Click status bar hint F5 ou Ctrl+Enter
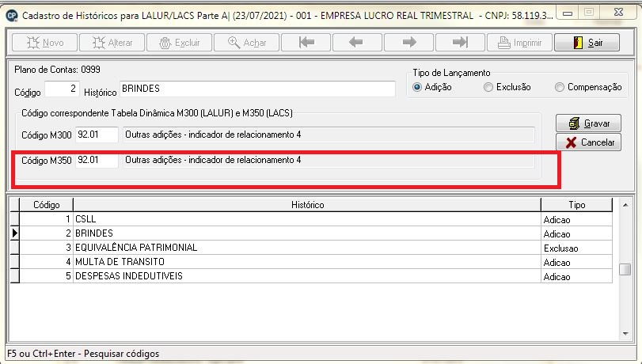Image resolution: width=642 pixels, height=364 pixels. [83, 354]
